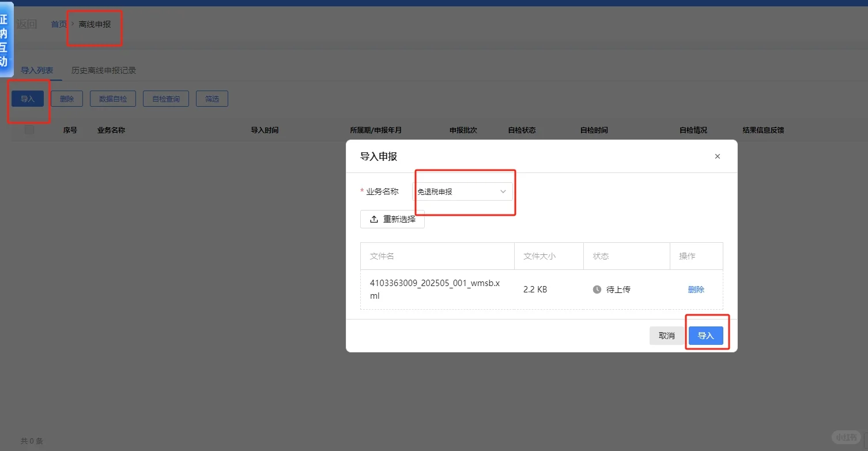The height and width of the screenshot is (451, 868).
Task: Click the clock icon next to 待上传 status
Action: pos(597,289)
